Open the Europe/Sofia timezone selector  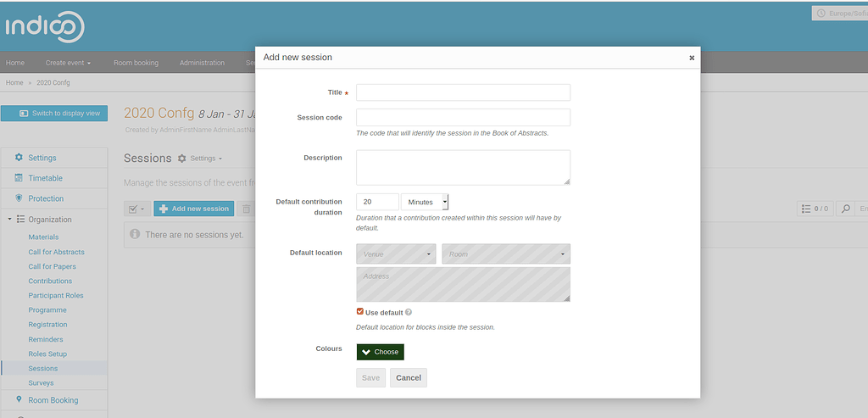point(840,14)
